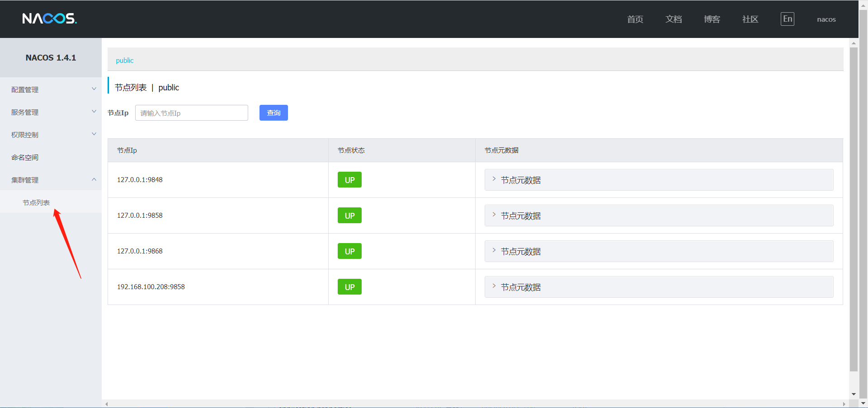The width and height of the screenshot is (868, 408).
Task: Click the 节点元数据 column header
Action: (x=659, y=150)
